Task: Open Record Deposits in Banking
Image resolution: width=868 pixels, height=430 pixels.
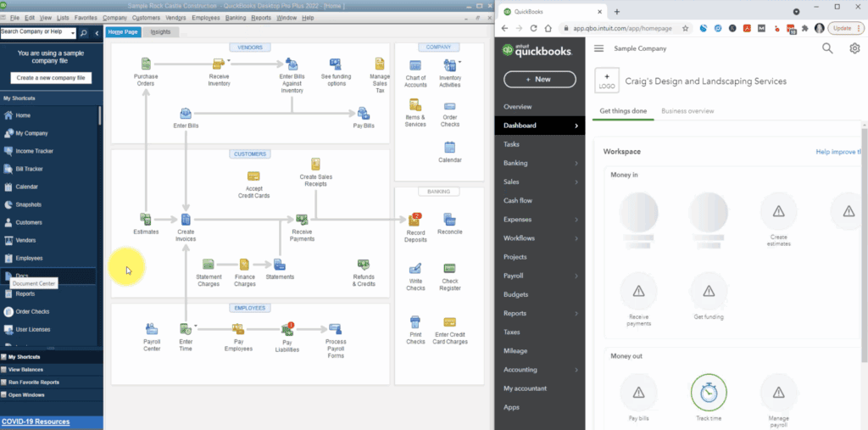Action: pyautogui.click(x=415, y=221)
